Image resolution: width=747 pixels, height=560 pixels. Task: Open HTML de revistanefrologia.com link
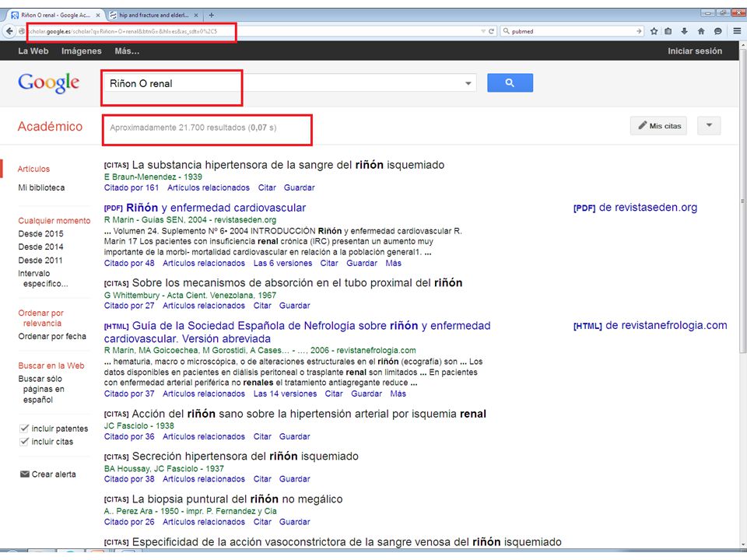[650, 326]
